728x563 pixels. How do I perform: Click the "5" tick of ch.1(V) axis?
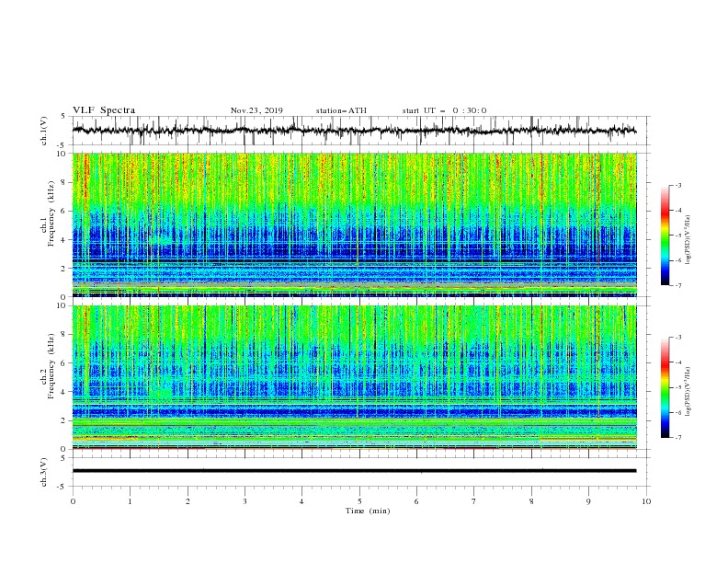(x=64, y=116)
